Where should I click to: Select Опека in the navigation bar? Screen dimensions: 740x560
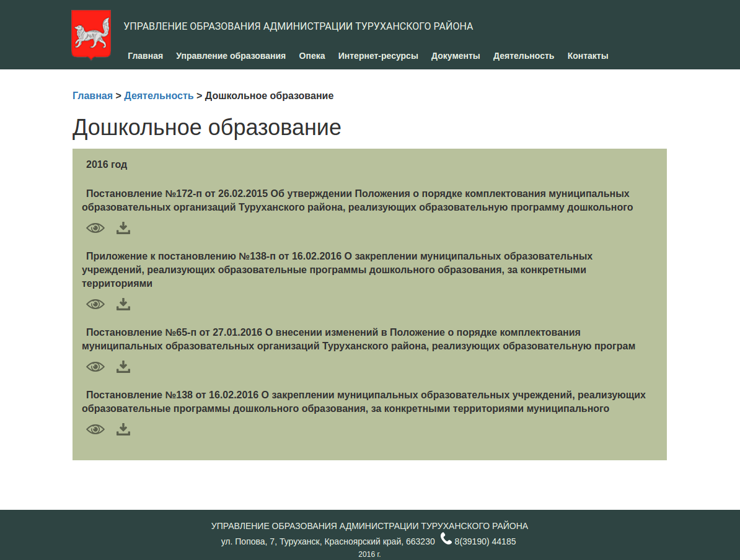pyautogui.click(x=312, y=56)
